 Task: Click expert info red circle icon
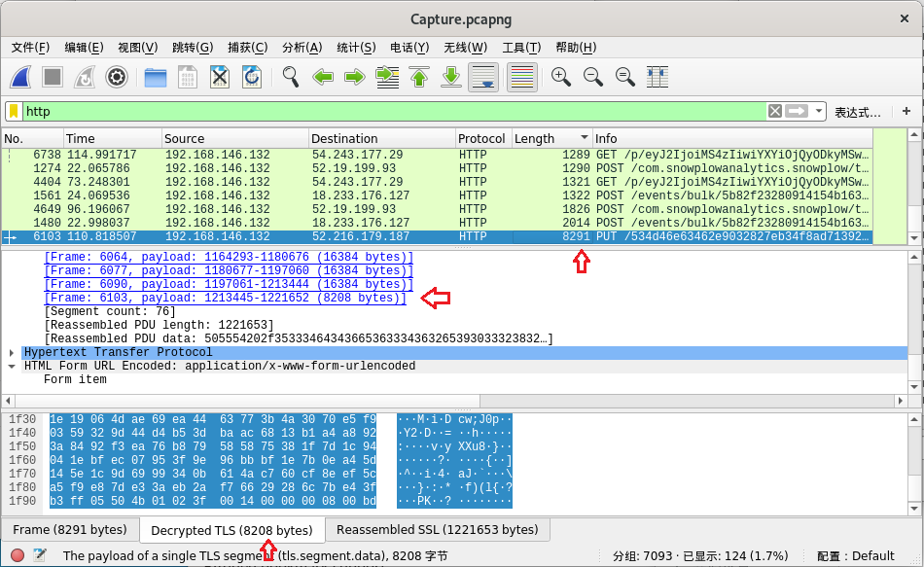(18, 555)
